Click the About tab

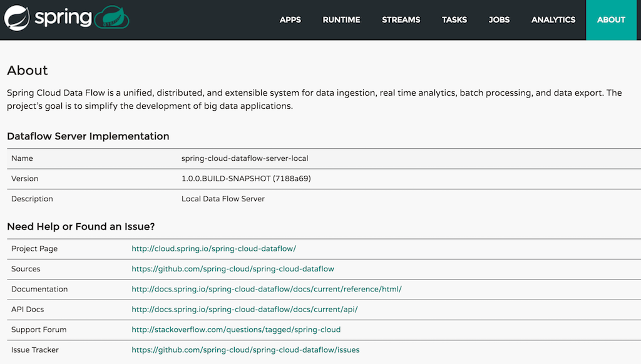pyautogui.click(x=611, y=20)
